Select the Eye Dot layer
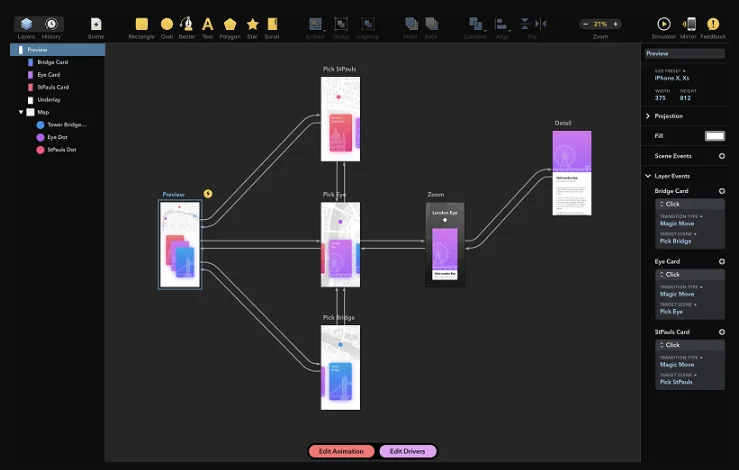 [x=57, y=137]
